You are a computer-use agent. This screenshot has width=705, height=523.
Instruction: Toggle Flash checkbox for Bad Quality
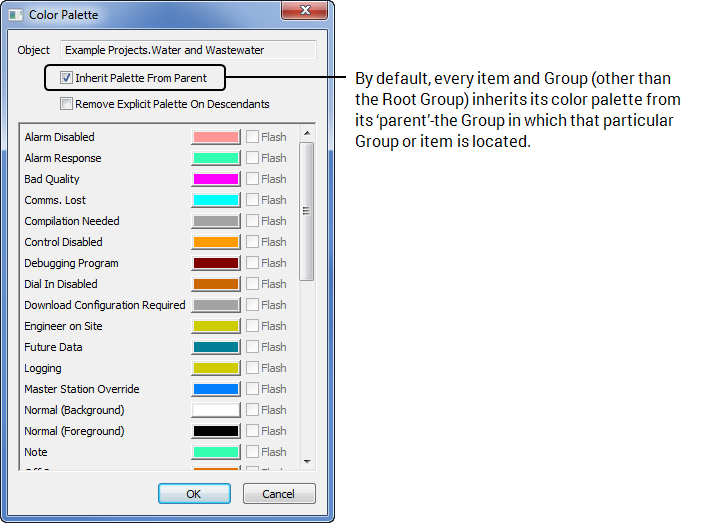253,179
